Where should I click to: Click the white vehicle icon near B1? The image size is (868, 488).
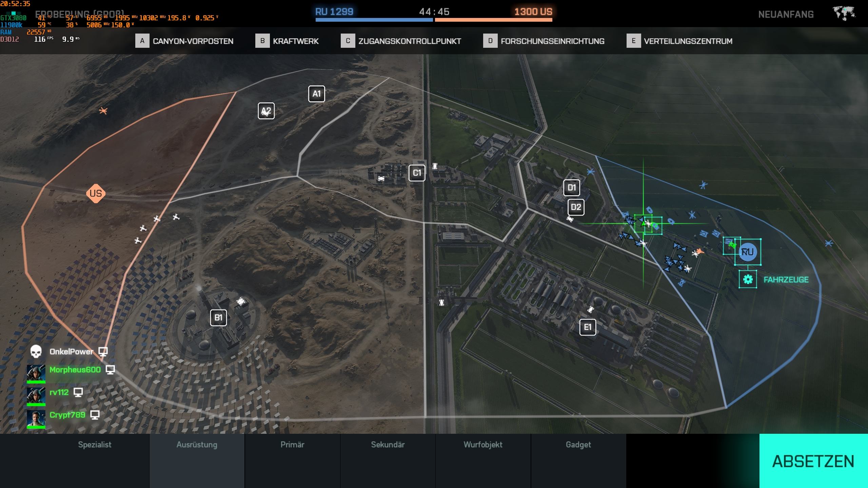[x=241, y=301]
